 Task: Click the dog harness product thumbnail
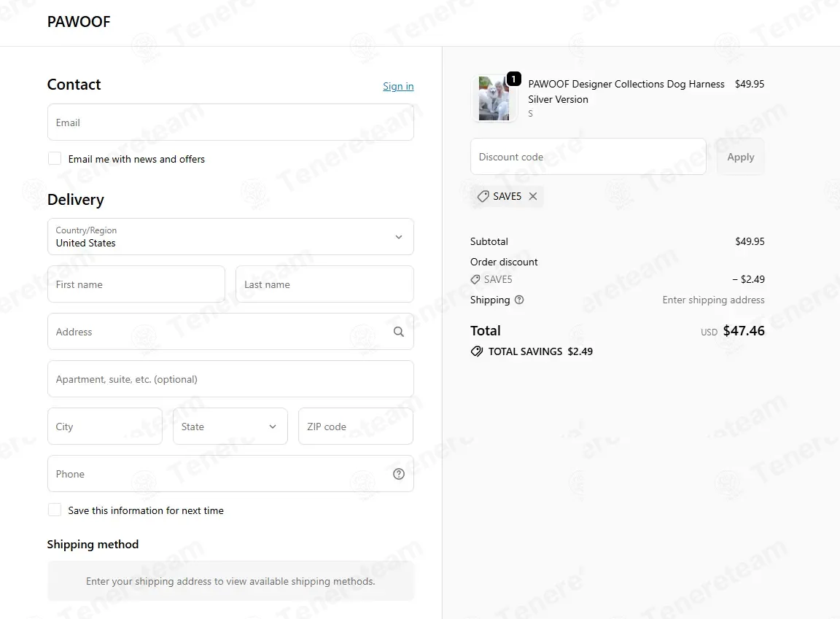[x=494, y=98]
